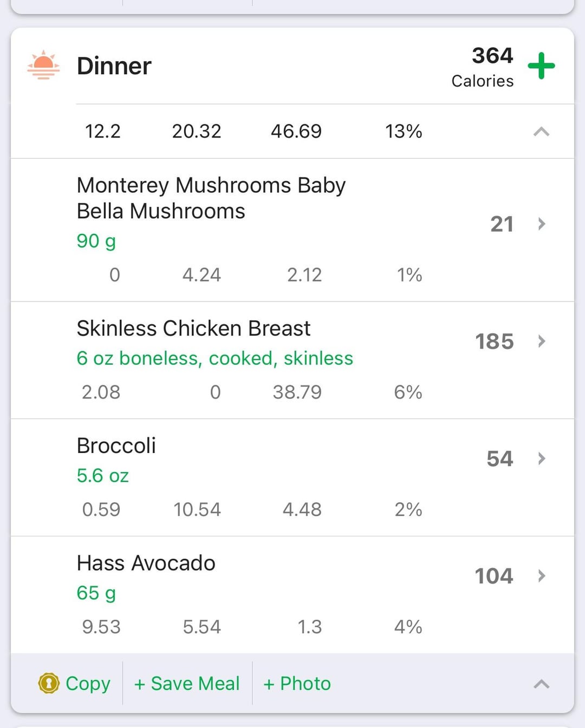This screenshot has width=585, height=728.
Task: Open Hass Avocado details arrow
Action: pos(541,576)
